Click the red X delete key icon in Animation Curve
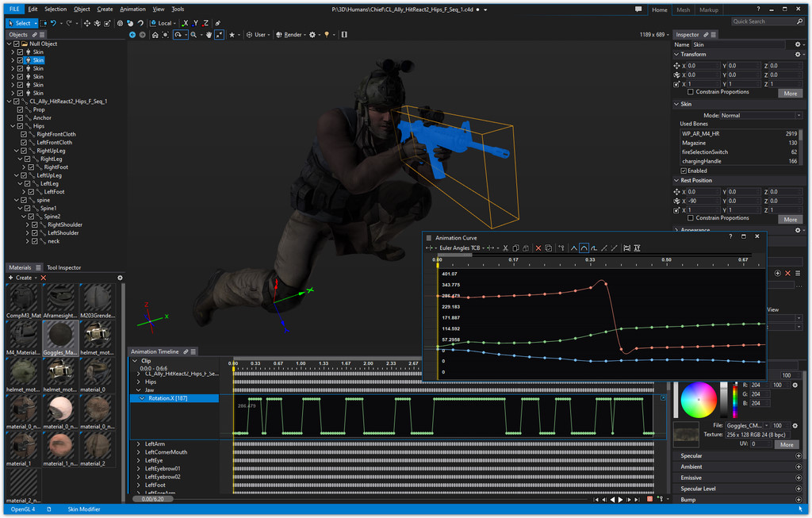Image resolution: width=812 pixels, height=518 pixels. pyautogui.click(x=538, y=248)
